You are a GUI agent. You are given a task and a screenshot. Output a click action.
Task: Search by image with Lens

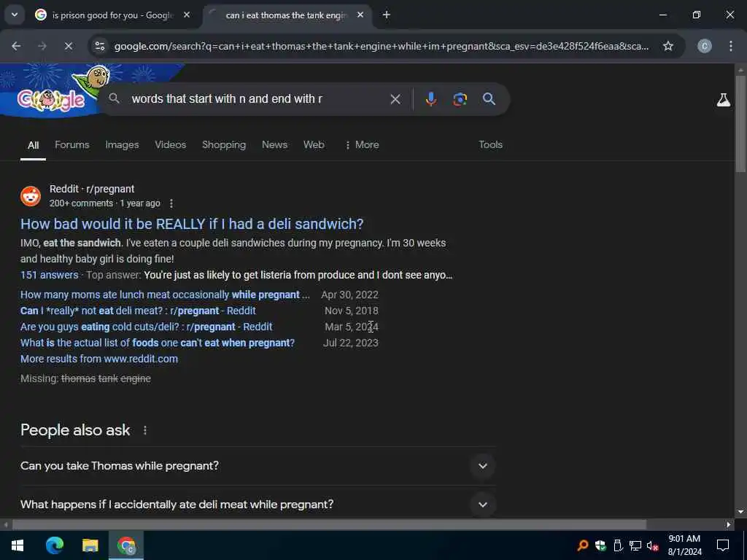(460, 99)
